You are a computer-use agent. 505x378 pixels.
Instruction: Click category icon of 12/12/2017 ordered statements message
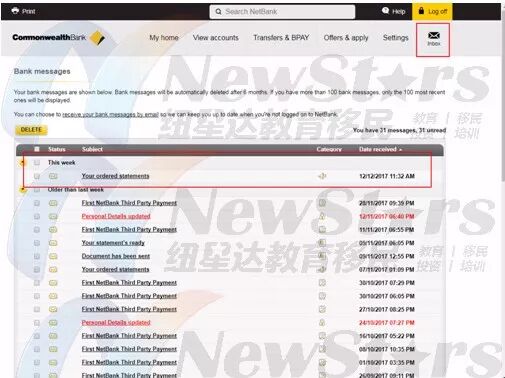point(322,176)
